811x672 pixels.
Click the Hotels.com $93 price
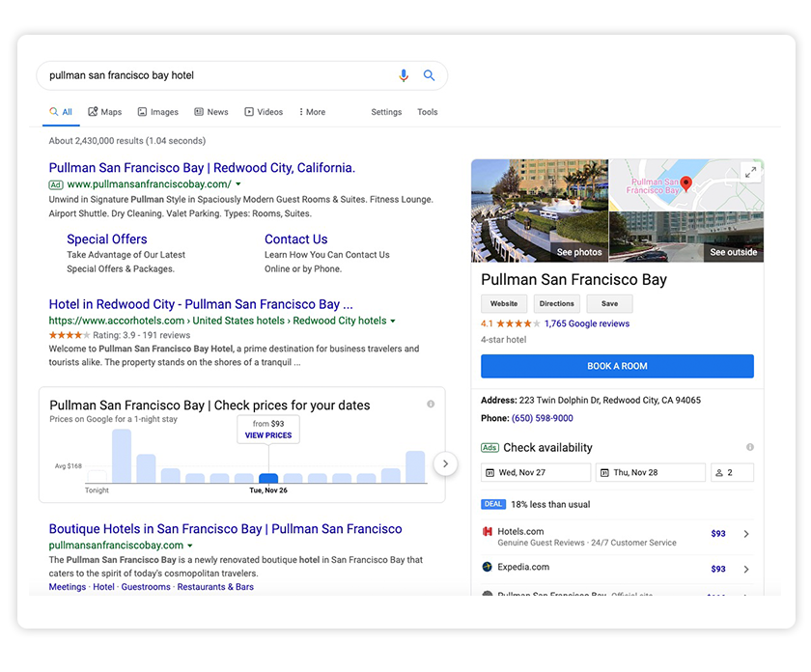pyautogui.click(x=718, y=533)
